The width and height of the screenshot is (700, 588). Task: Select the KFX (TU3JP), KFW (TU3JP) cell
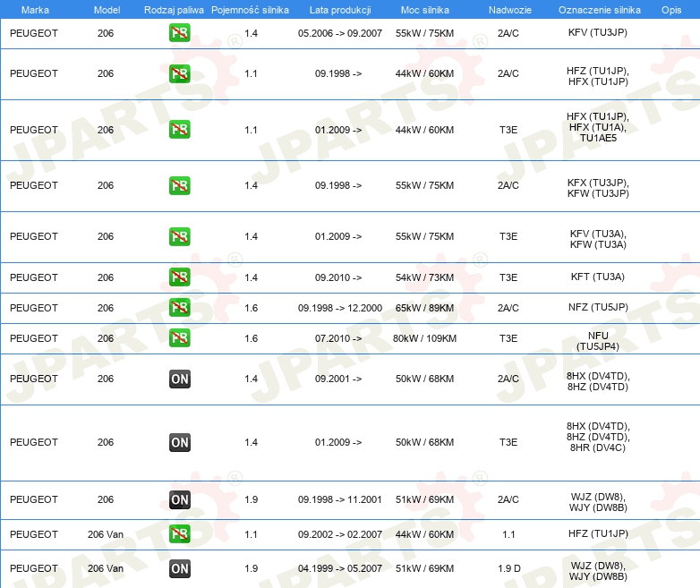click(x=598, y=188)
